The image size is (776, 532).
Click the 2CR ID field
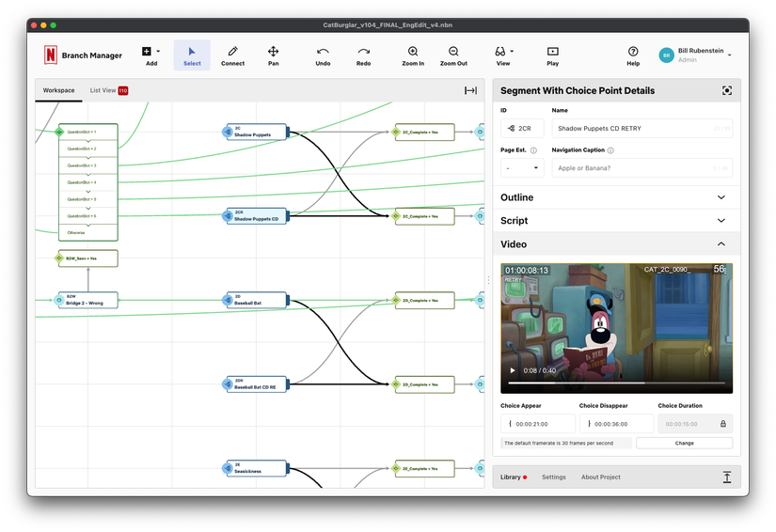[522, 128]
